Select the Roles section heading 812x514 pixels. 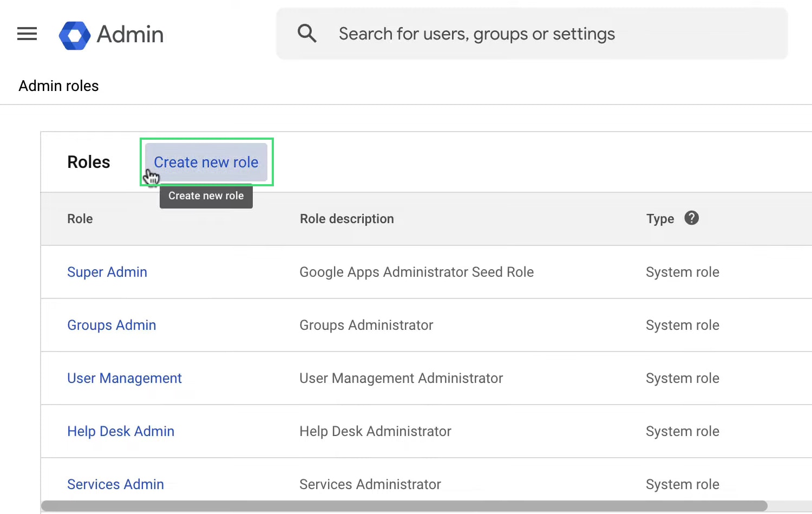point(88,161)
